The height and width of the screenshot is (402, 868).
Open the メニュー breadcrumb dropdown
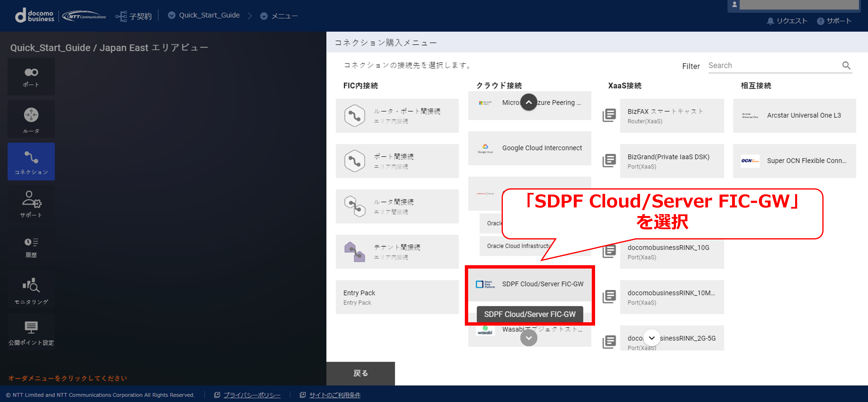pyautogui.click(x=264, y=16)
